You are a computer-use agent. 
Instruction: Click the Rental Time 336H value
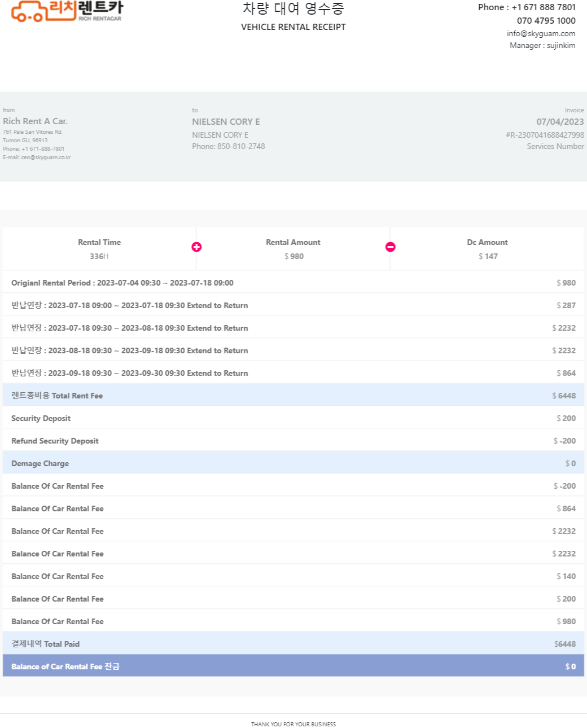click(x=99, y=256)
